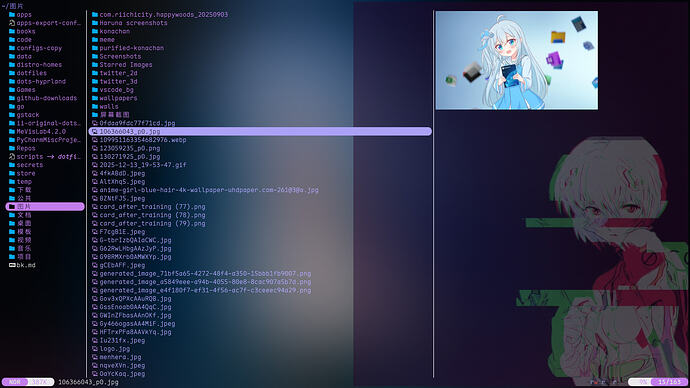Click the folder icon beside dotfiles
The height and width of the screenshot is (388, 690).
pos(12,73)
